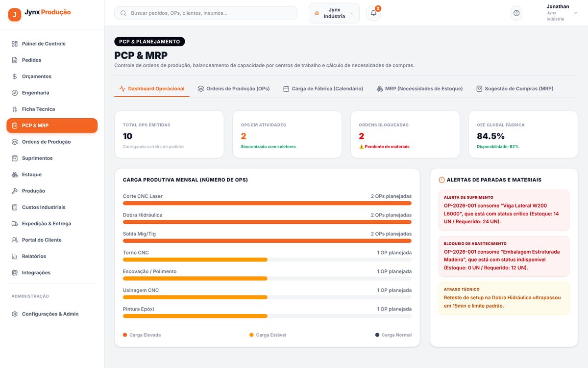Click the Carga Normal dark legend dot
Screen dimensions: 588x368
point(377,335)
